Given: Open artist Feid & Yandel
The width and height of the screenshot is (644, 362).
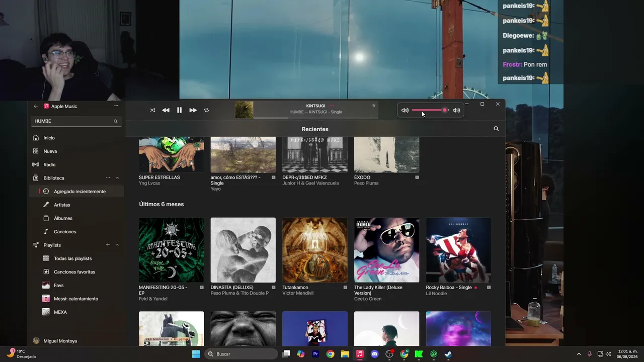Looking at the screenshot, I should pyautogui.click(x=153, y=299).
